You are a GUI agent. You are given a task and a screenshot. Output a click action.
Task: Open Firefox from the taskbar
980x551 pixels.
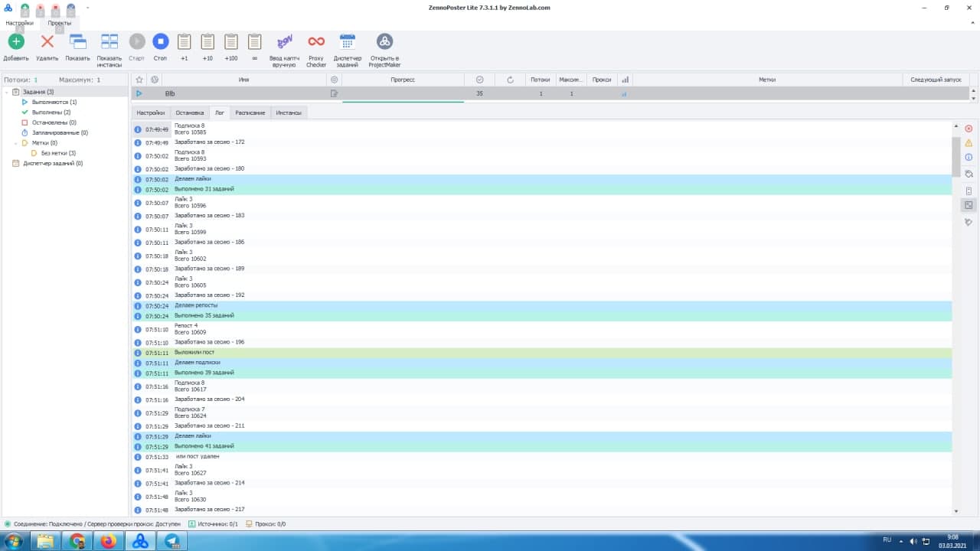109,541
